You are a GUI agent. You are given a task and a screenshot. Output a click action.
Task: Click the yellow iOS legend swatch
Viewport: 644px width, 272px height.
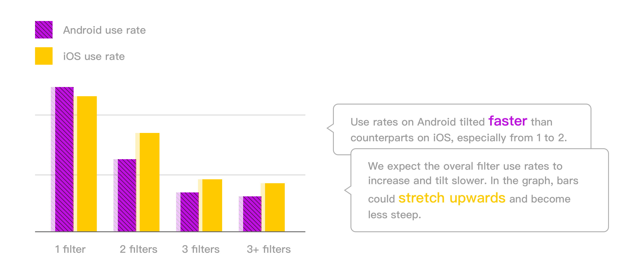[x=44, y=56]
